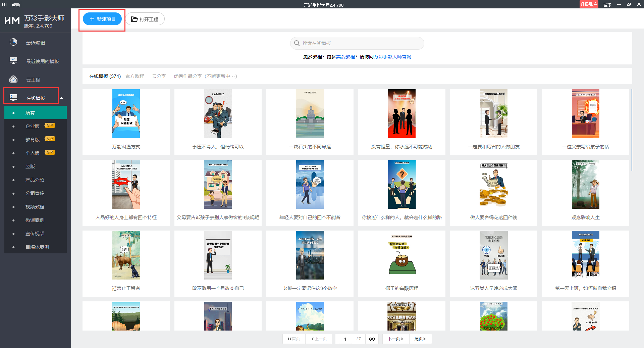Click the page number input field
This screenshot has width=644, height=348.
[x=345, y=339]
